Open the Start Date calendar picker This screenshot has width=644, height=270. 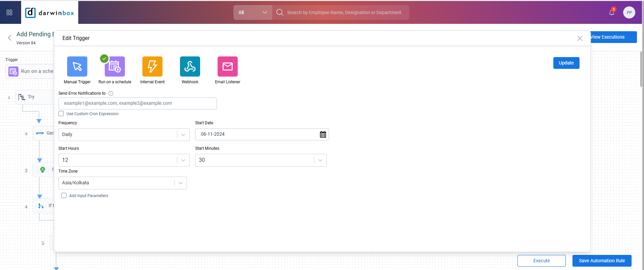pos(323,134)
